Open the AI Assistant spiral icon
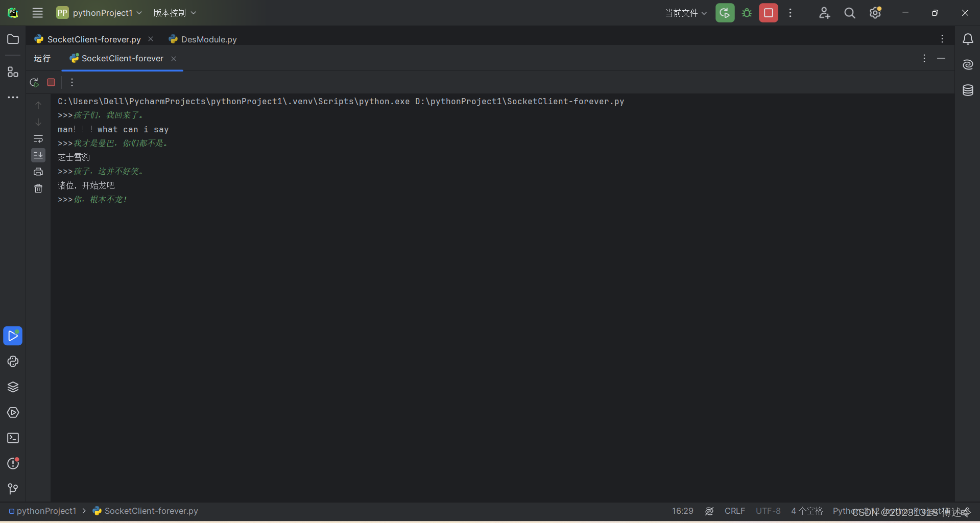The width and height of the screenshot is (980, 523). point(968,65)
